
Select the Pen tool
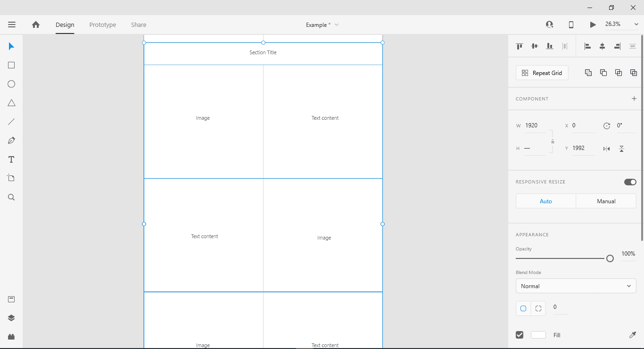[x=11, y=141]
